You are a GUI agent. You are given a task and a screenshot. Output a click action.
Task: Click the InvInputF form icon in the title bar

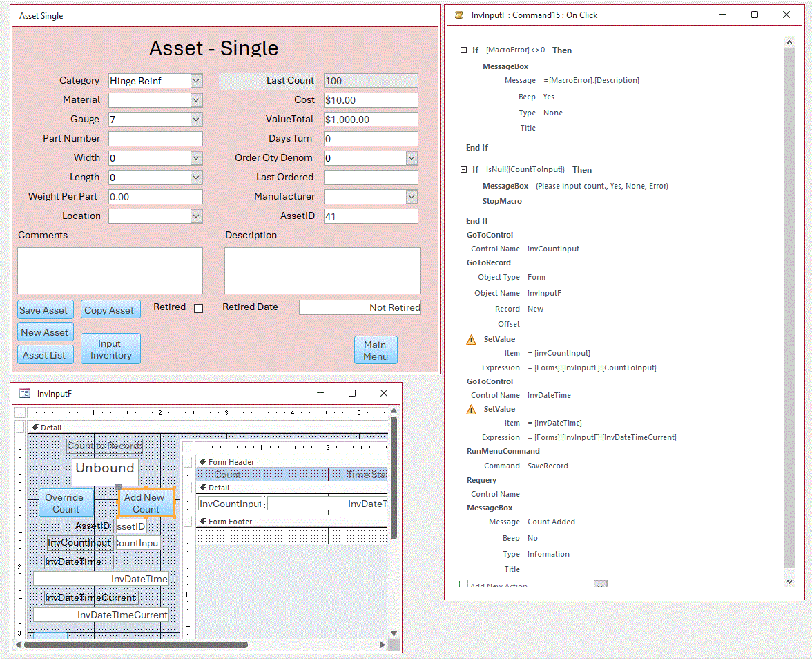(x=25, y=393)
